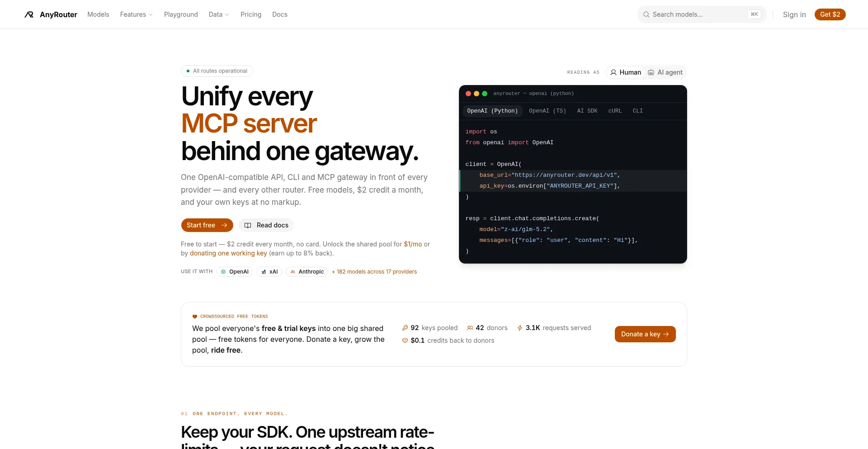
Task: Click the Anthropic provider chip
Action: tap(307, 272)
